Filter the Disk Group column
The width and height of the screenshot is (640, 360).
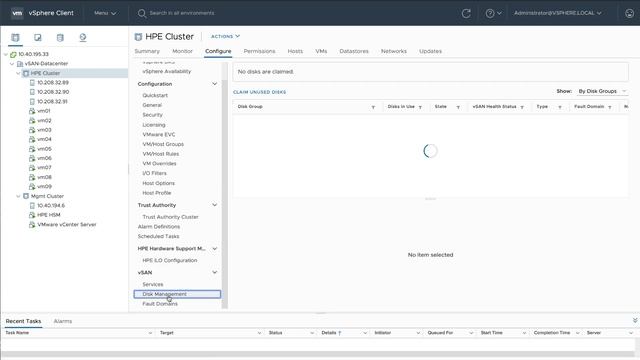tap(373, 107)
